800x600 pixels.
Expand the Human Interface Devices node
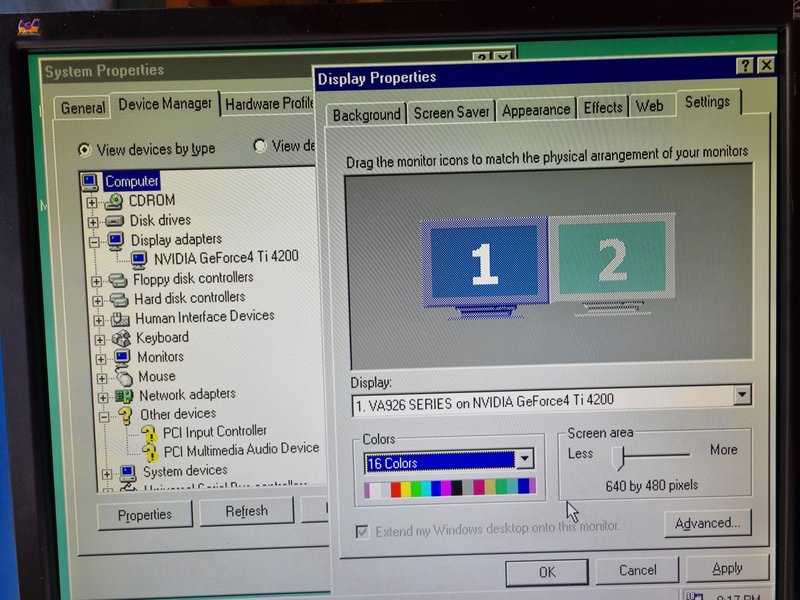pos(98,321)
